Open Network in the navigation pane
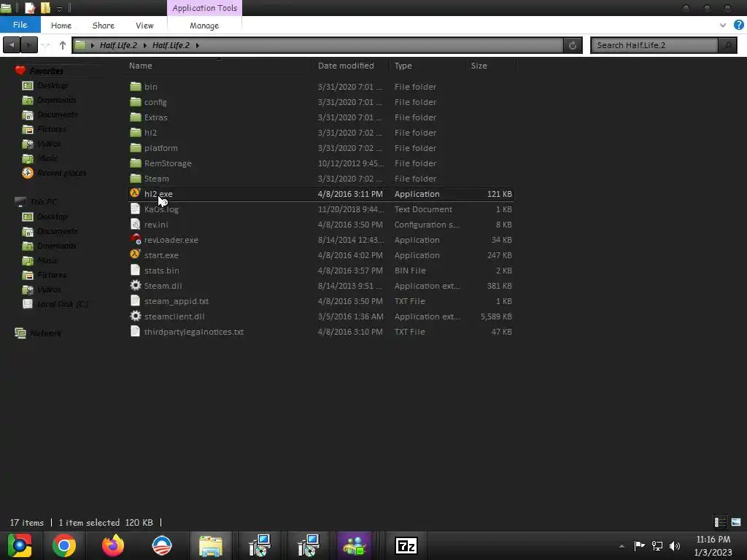The image size is (747, 560). point(45,332)
